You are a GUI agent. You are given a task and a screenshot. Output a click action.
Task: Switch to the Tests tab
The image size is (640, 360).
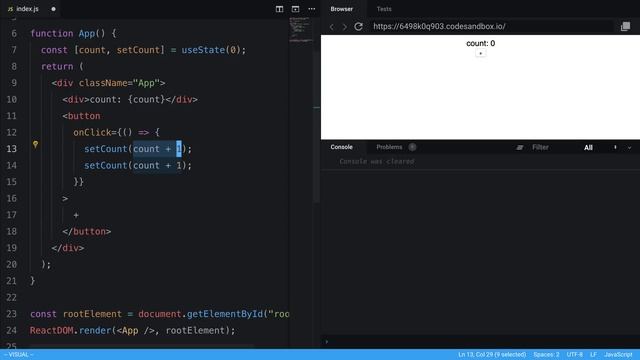pyautogui.click(x=384, y=9)
